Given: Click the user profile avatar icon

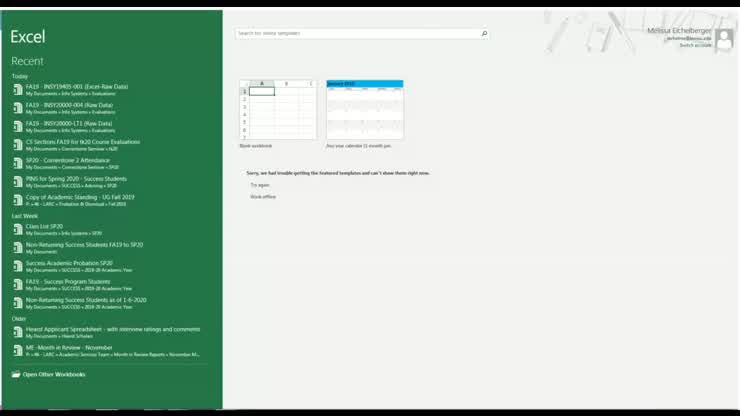Looking at the screenshot, I should click(724, 39).
